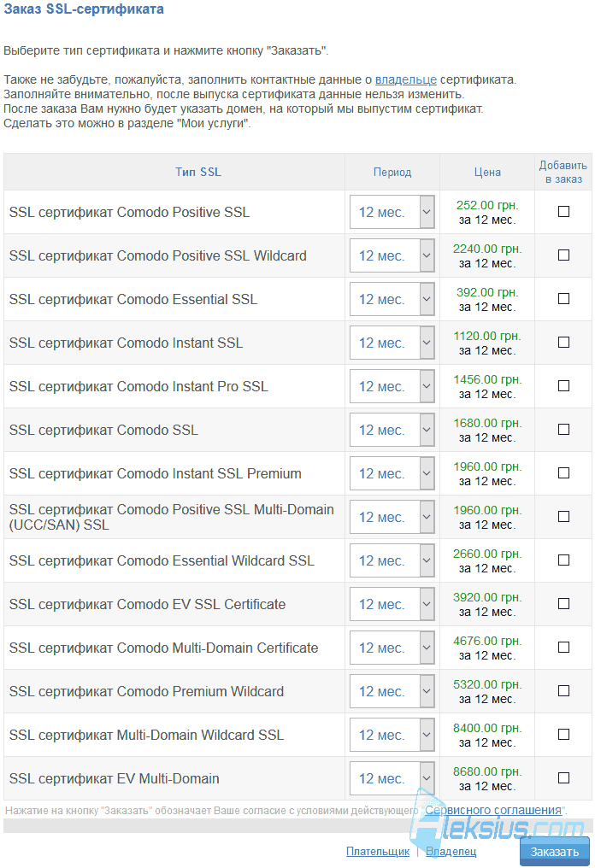The height and width of the screenshot is (868, 595).
Task: Click the 1456.00 грн. price
Action: click(487, 379)
